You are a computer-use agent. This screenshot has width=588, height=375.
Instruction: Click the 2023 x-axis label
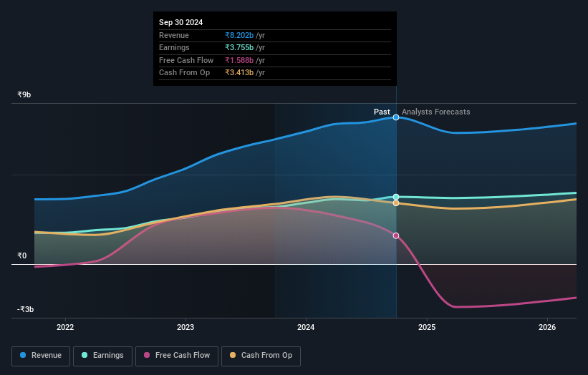(185, 327)
